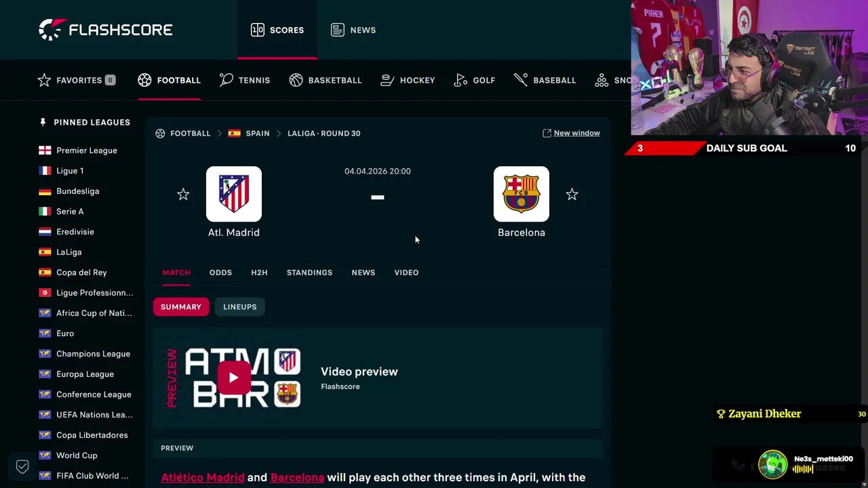
Task: Click the Barcelona team name under crest
Action: coord(521,232)
